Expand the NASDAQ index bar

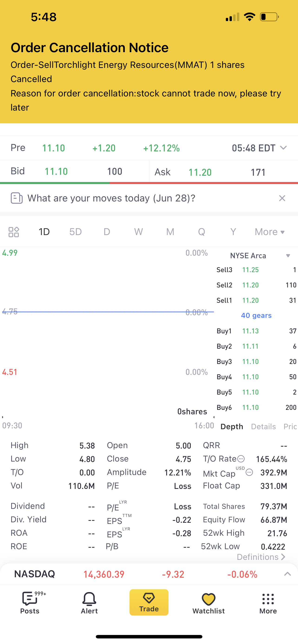[x=287, y=574]
